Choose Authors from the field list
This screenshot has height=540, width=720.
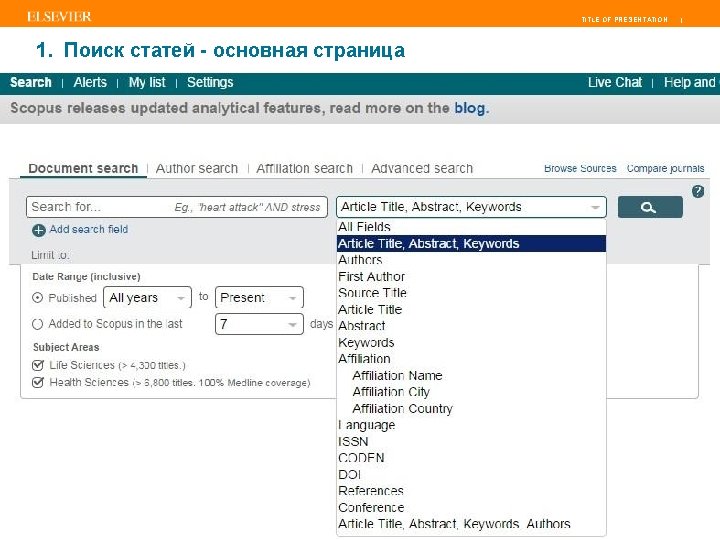coord(471,260)
